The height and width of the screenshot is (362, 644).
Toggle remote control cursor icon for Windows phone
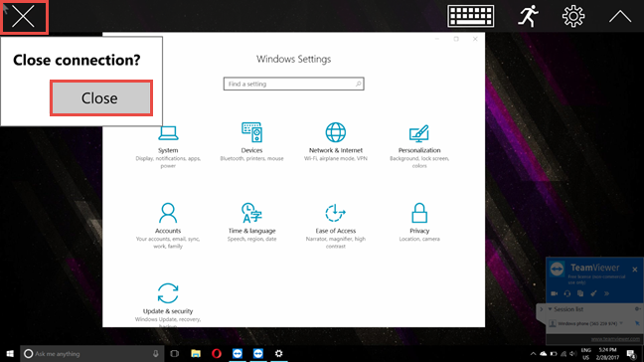point(637,323)
